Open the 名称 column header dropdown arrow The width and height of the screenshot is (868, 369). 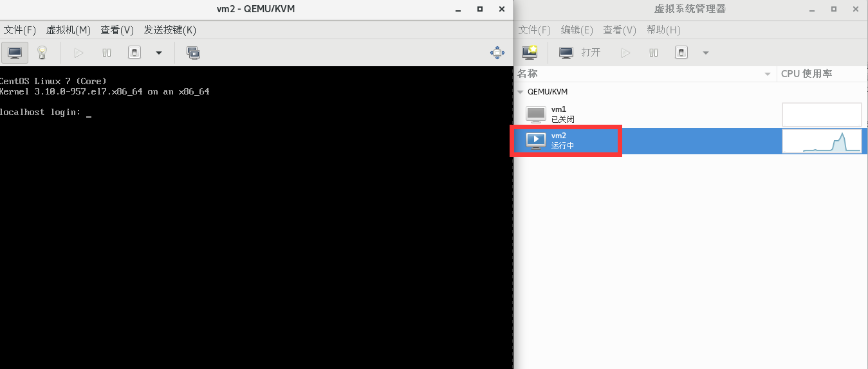coord(768,75)
